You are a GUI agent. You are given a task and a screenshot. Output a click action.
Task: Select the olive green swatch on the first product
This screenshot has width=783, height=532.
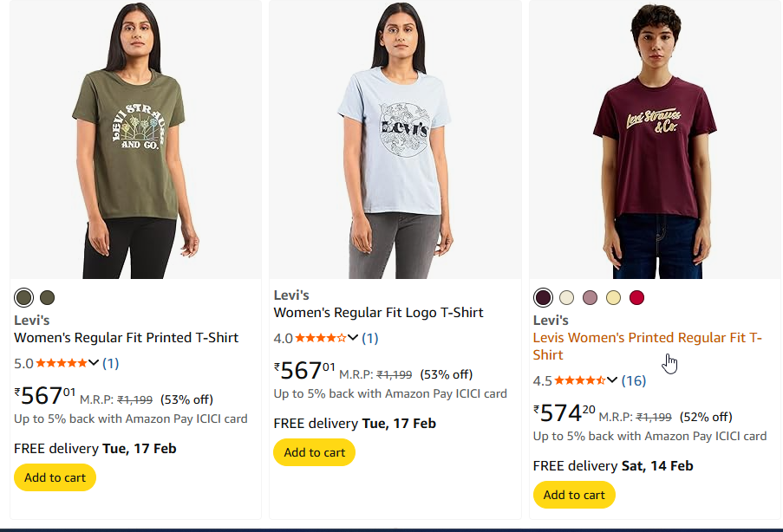(x=23, y=298)
